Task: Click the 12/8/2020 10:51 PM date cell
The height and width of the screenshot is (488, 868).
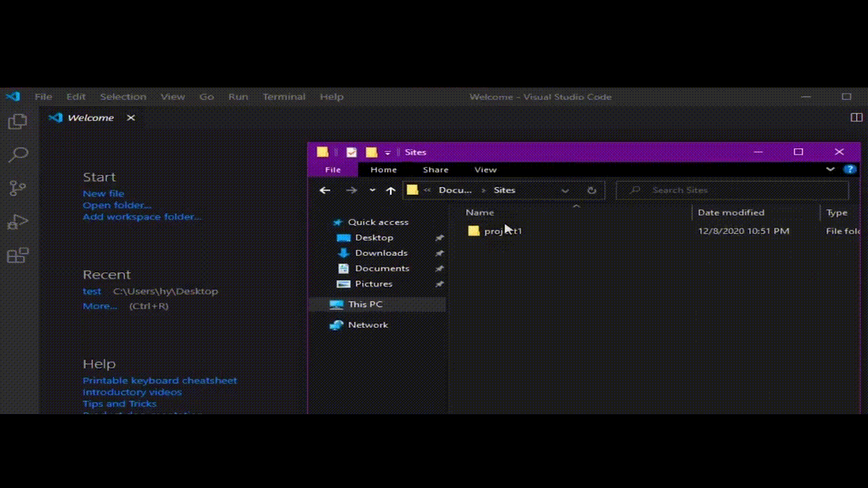Action: coord(743,231)
